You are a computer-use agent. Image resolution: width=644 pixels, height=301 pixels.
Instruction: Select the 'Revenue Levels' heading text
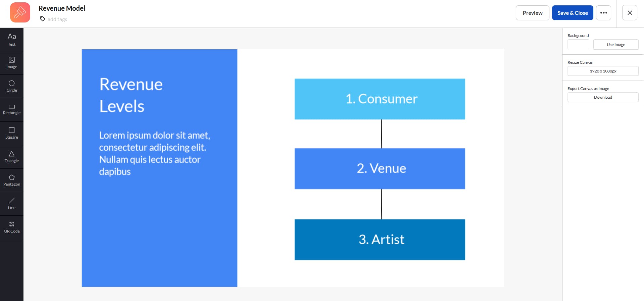point(131,95)
